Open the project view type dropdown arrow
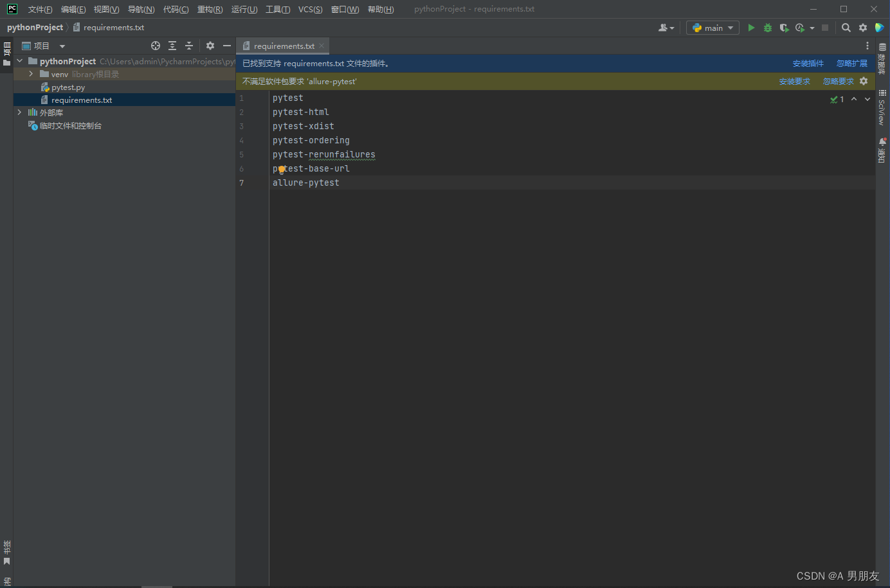Viewport: 890px width, 588px height. [62, 46]
